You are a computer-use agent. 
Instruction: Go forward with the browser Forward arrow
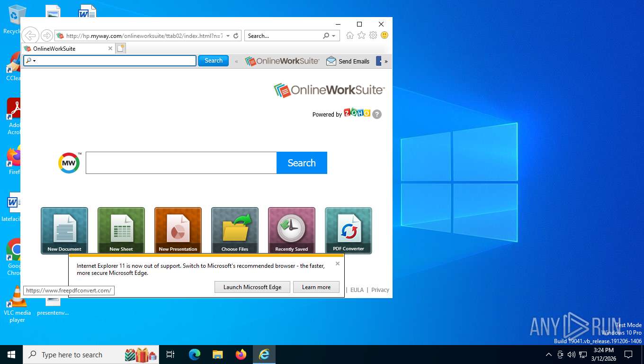point(46,36)
